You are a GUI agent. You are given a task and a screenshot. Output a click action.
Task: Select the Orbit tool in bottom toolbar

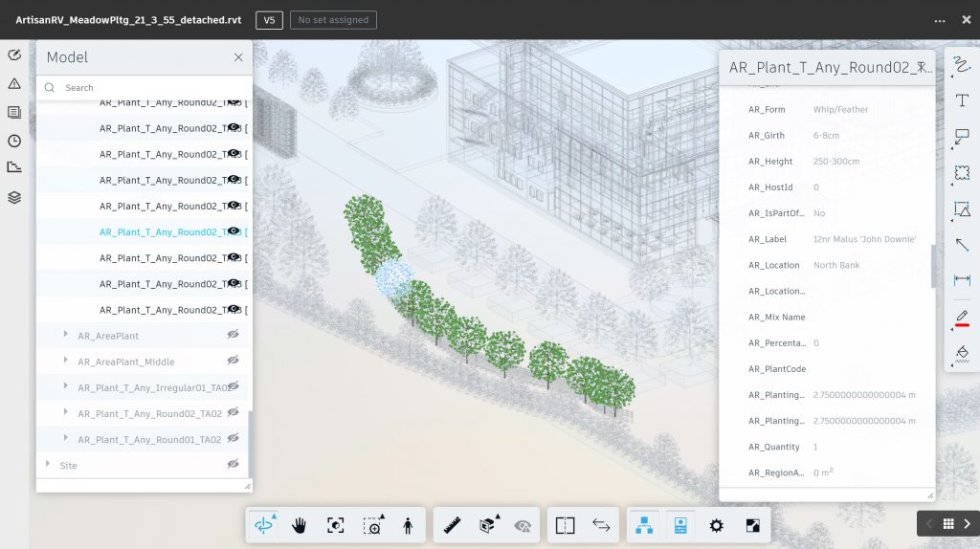pos(261,525)
